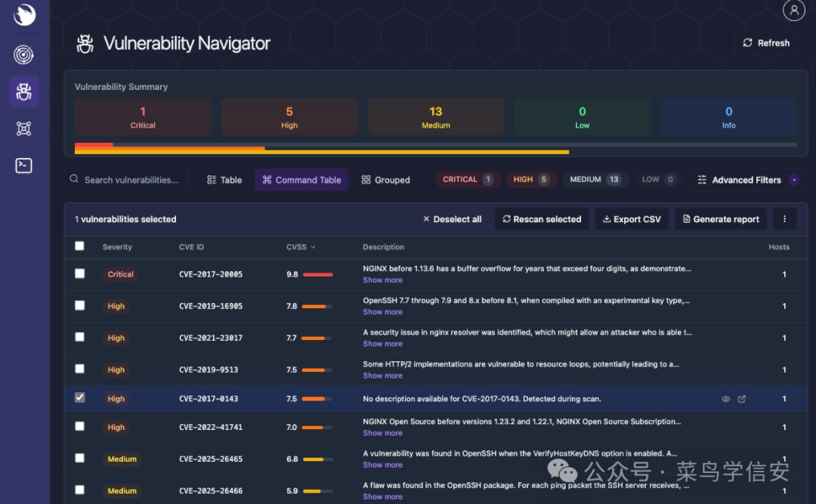Click the CVE ID column header
Screen dimensions: 816x504
pyautogui.click(x=191, y=247)
